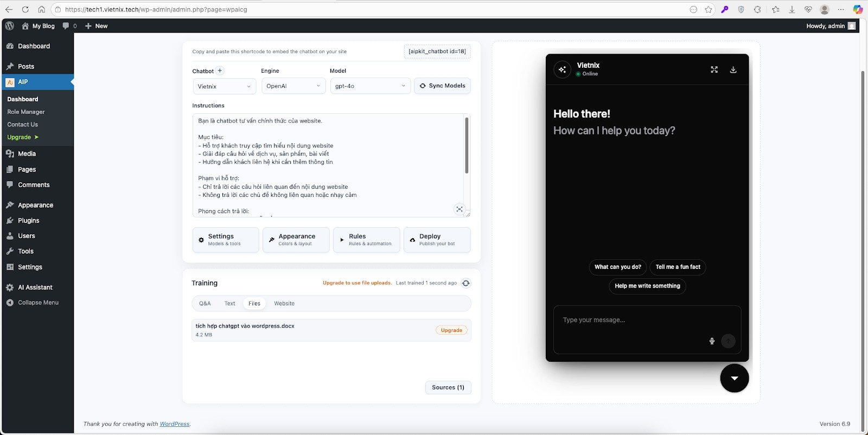Open comments bubble in admin bar
Viewport: 868px width, 435px height.
click(x=69, y=25)
